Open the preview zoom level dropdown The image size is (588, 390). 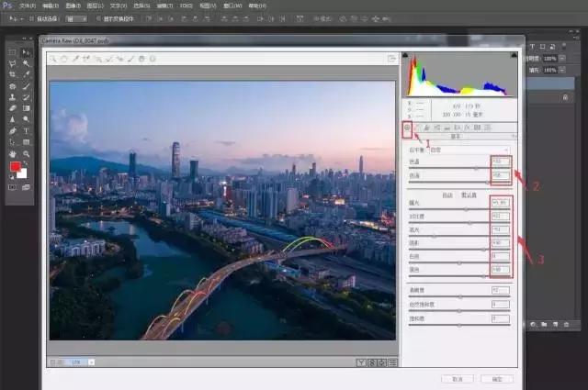coord(92,362)
